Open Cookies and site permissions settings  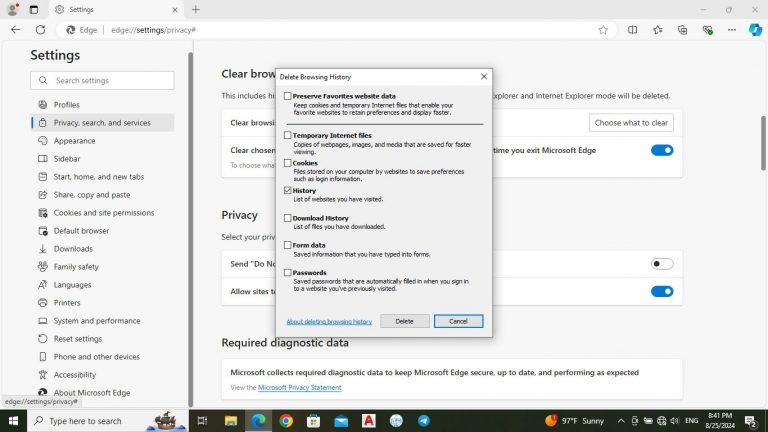tap(102, 213)
